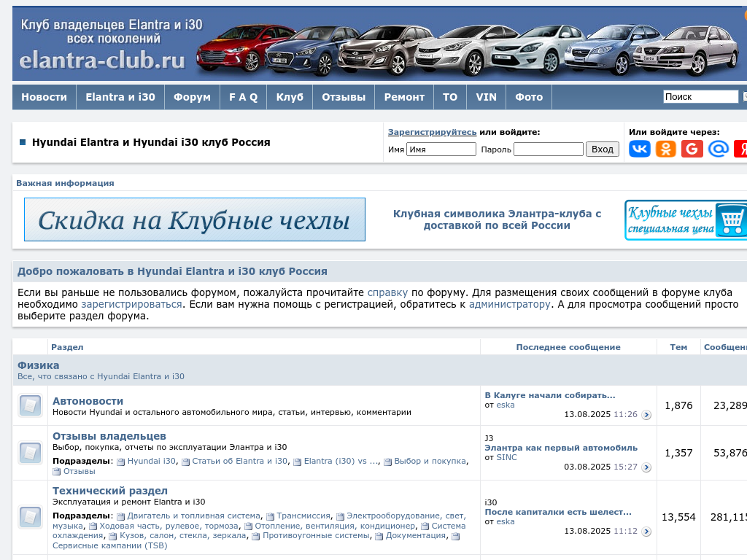Click the Имя username input field
Viewport: 747px width, 560px height.
point(441,149)
